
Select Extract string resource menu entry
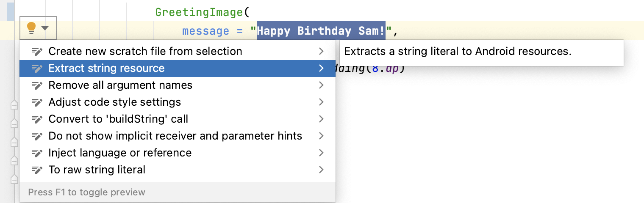point(106,69)
